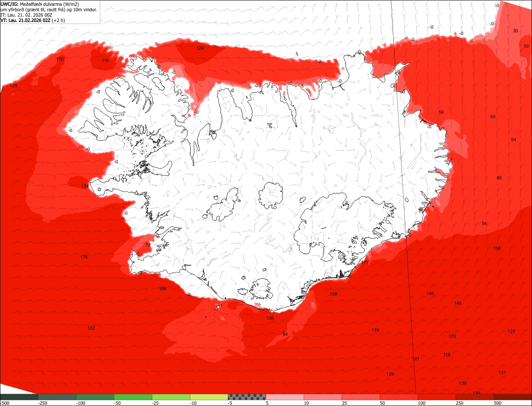Click the value '54' on the map
The width and height of the screenshot is (532, 406).
point(484,224)
